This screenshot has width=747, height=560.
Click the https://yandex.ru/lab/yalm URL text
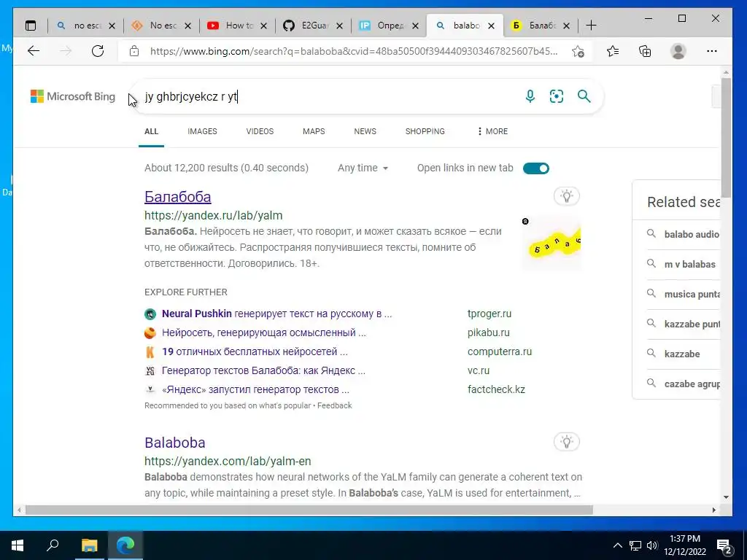[x=214, y=216]
